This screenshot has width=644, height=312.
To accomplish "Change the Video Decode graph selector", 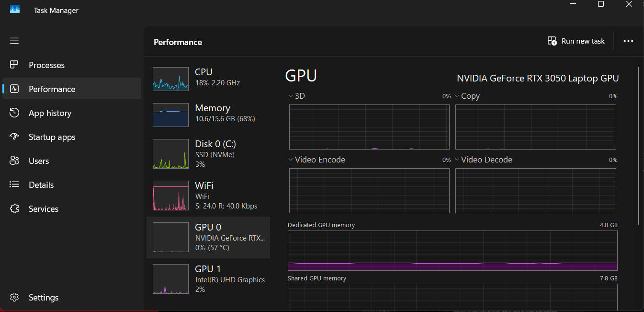I will pyautogui.click(x=457, y=160).
